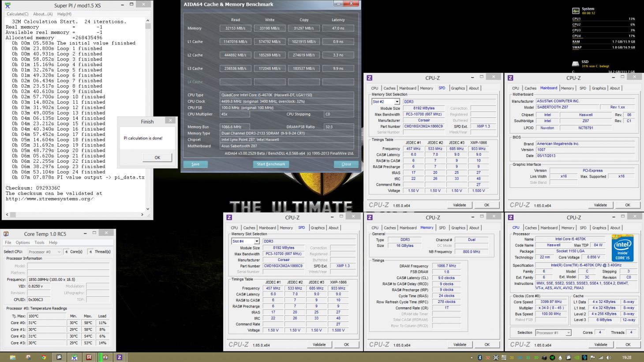
Task: Switch to About tab in CPU-Z Memory window
Action: pyautogui.click(x=474, y=228)
